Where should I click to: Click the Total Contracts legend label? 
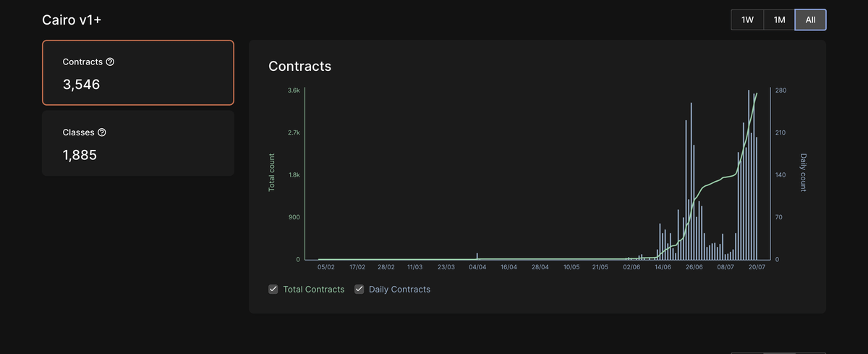[x=314, y=290]
